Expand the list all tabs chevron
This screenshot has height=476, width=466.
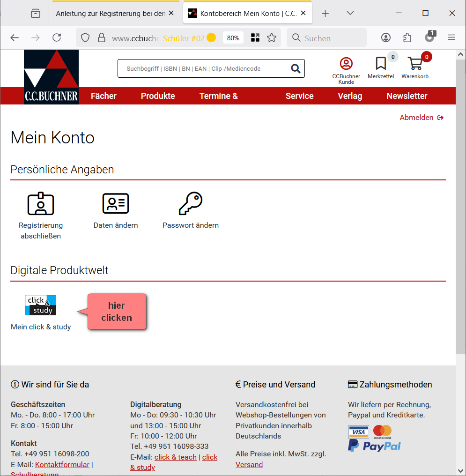click(350, 13)
